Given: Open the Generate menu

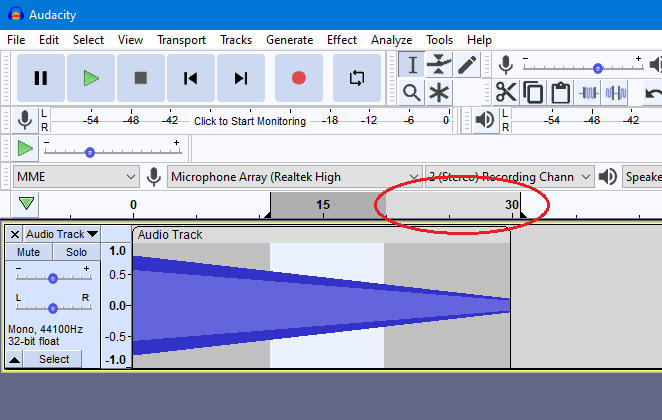Looking at the screenshot, I should point(290,40).
